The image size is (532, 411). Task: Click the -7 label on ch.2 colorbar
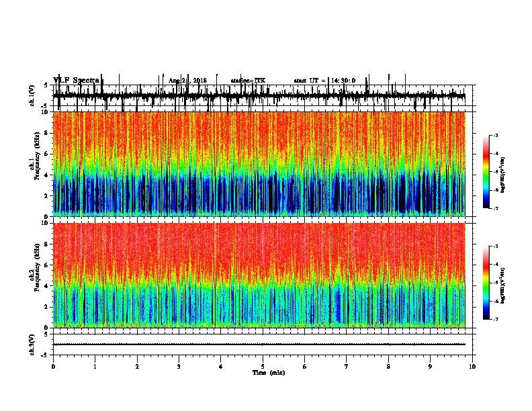496,319
